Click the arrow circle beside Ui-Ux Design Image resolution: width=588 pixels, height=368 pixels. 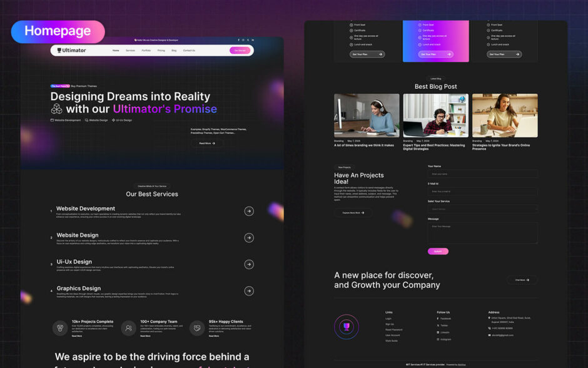pos(249,264)
